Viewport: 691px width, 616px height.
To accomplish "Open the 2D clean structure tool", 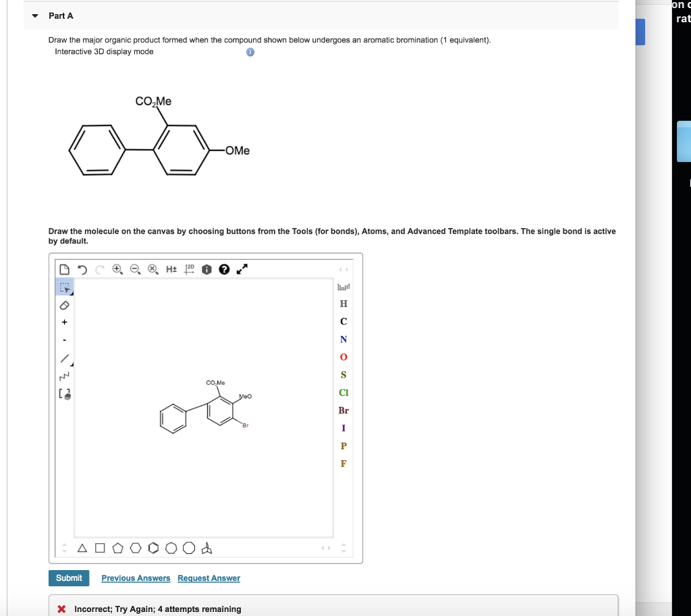I will click(188, 269).
